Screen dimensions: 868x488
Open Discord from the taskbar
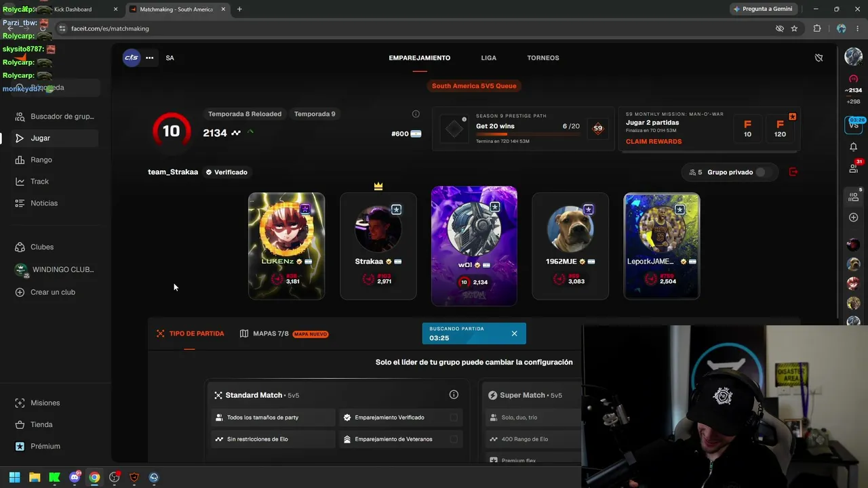pyautogui.click(x=75, y=477)
